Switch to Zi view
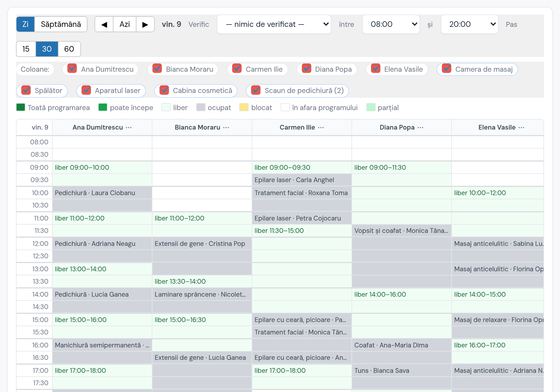560x392 pixels. click(25, 24)
